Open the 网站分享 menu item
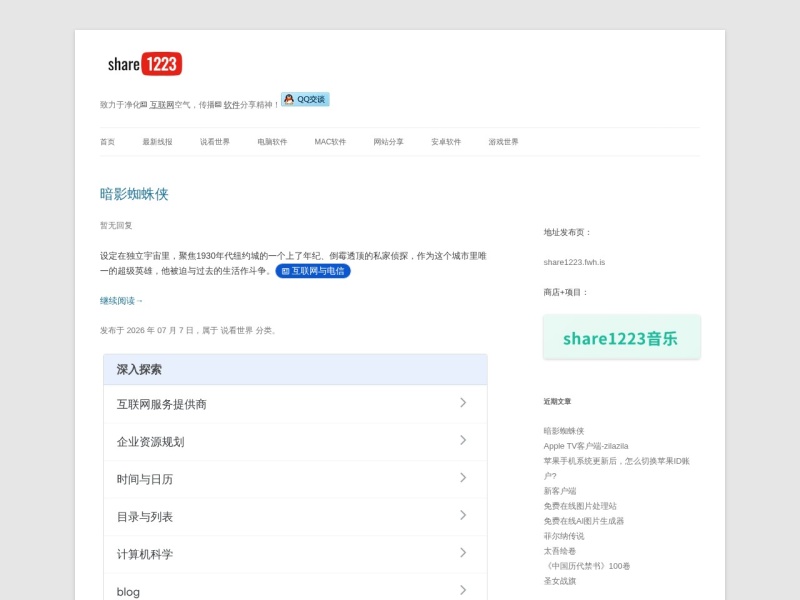Image resolution: width=800 pixels, height=600 pixels. [x=388, y=142]
